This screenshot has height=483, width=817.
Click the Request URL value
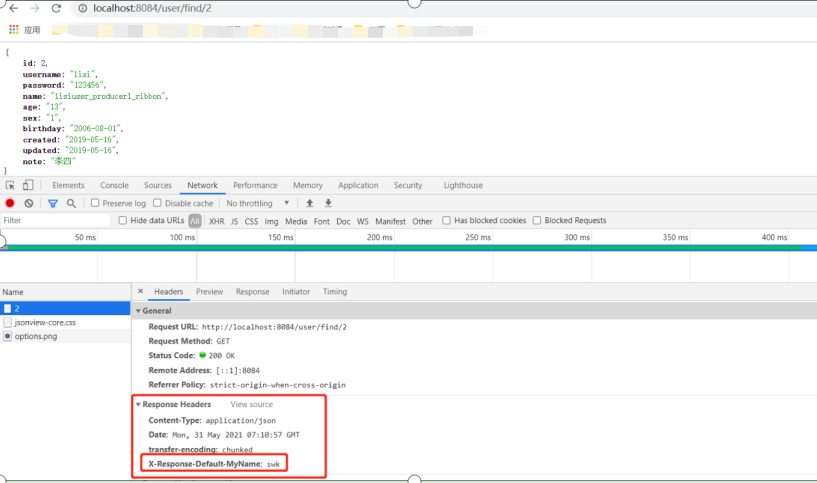click(x=274, y=327)
